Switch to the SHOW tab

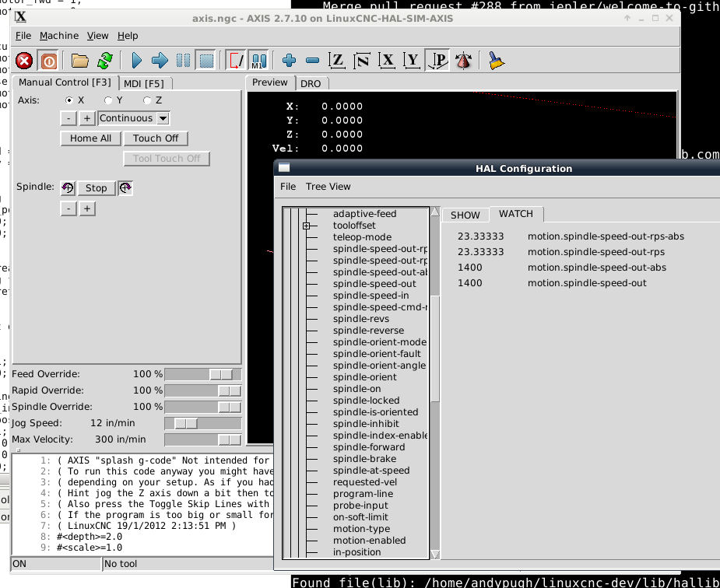465,215
